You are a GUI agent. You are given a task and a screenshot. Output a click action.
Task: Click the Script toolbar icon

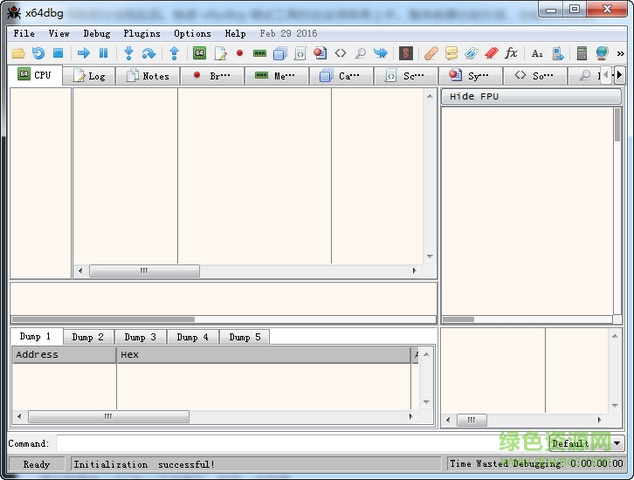[300, 53]
